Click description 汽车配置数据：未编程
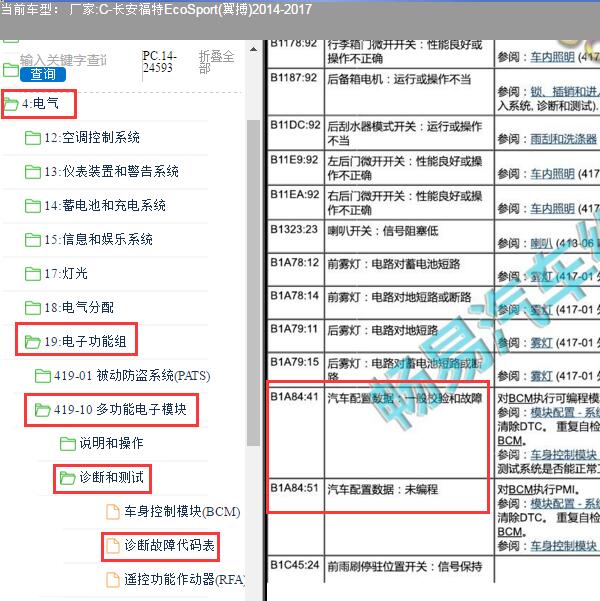Image resolution: width=600 pixels, height=601 pixels. (x=383, y=489)
